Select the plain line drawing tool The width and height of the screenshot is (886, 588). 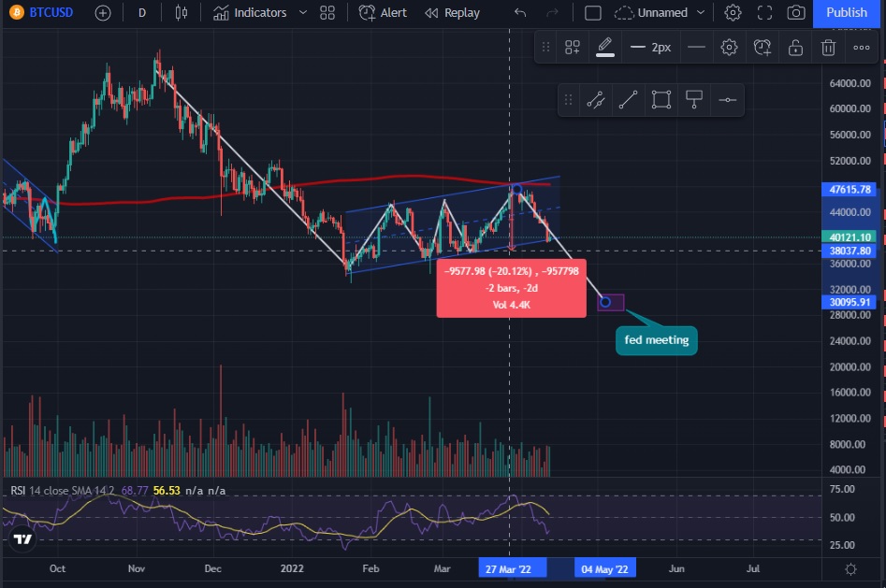coord(629,100)
